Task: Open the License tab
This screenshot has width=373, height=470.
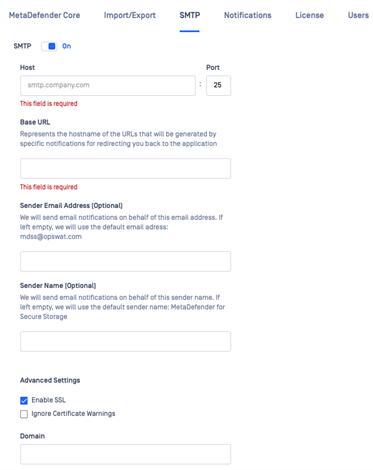Action: 309,15
